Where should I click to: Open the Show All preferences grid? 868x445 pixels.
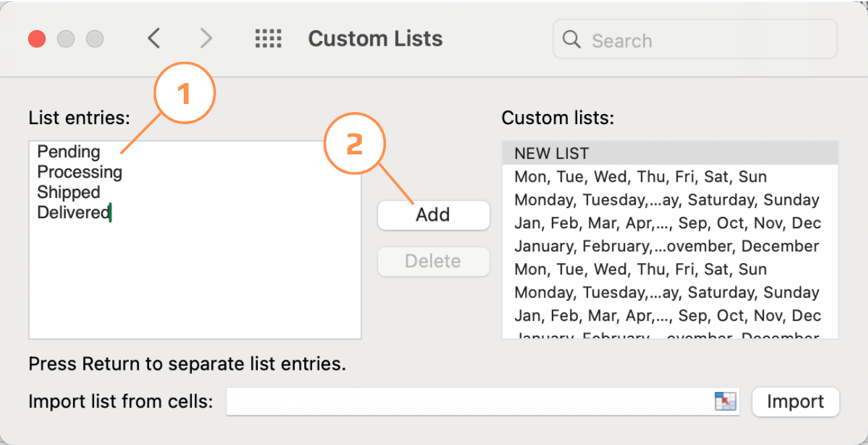coord(269,39)
